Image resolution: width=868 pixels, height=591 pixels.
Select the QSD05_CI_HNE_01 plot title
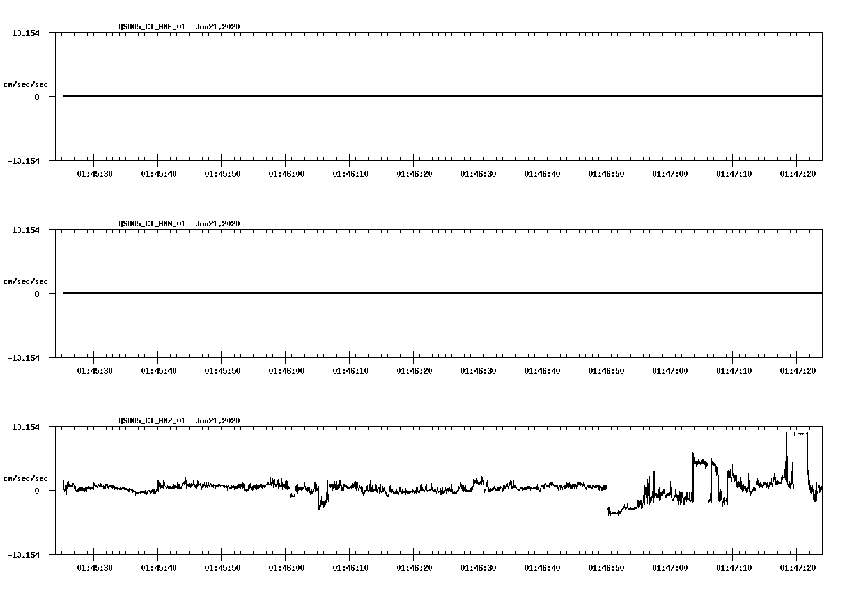[152, 27]
